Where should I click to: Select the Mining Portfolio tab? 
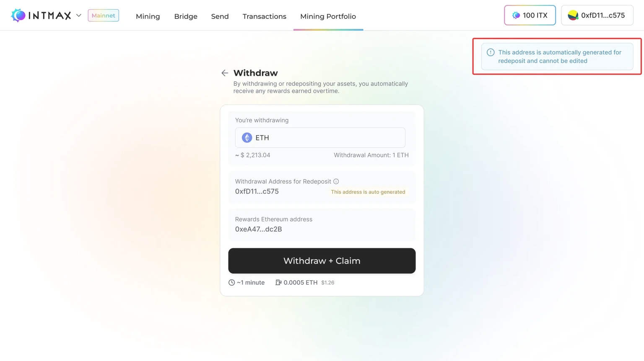pyautogui.click(x=328, y=16)
